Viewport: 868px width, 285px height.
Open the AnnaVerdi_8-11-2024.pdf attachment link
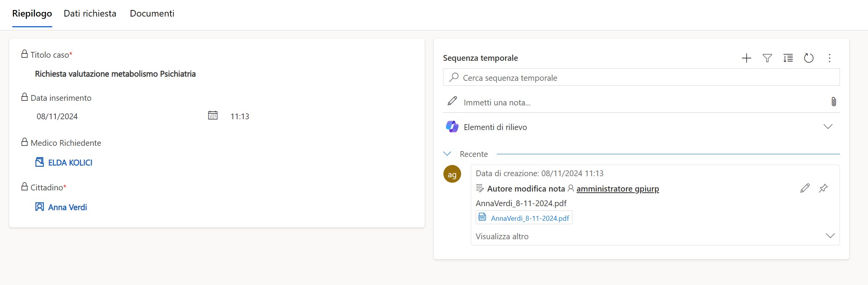click(530, 218)
